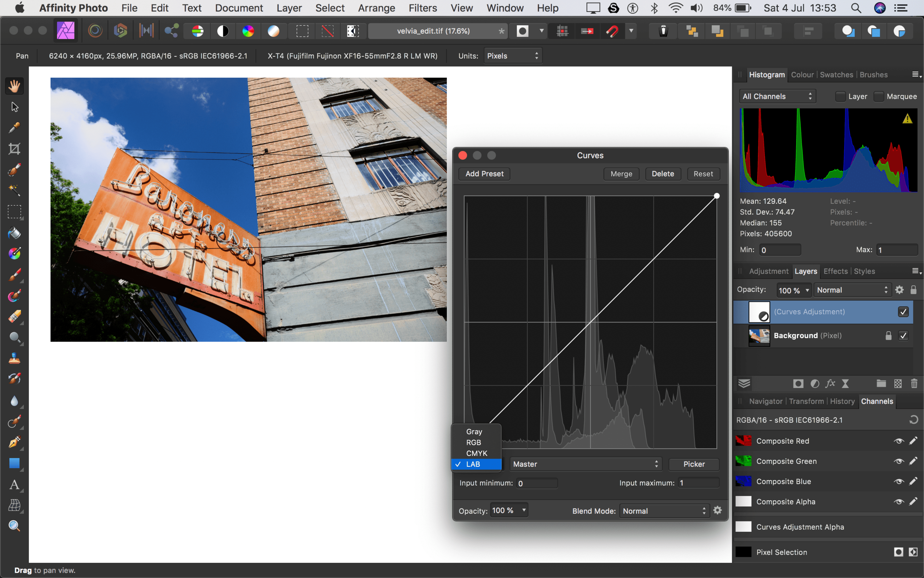
Task: Hide the Composite Red channel
Action: click(898, 441)
